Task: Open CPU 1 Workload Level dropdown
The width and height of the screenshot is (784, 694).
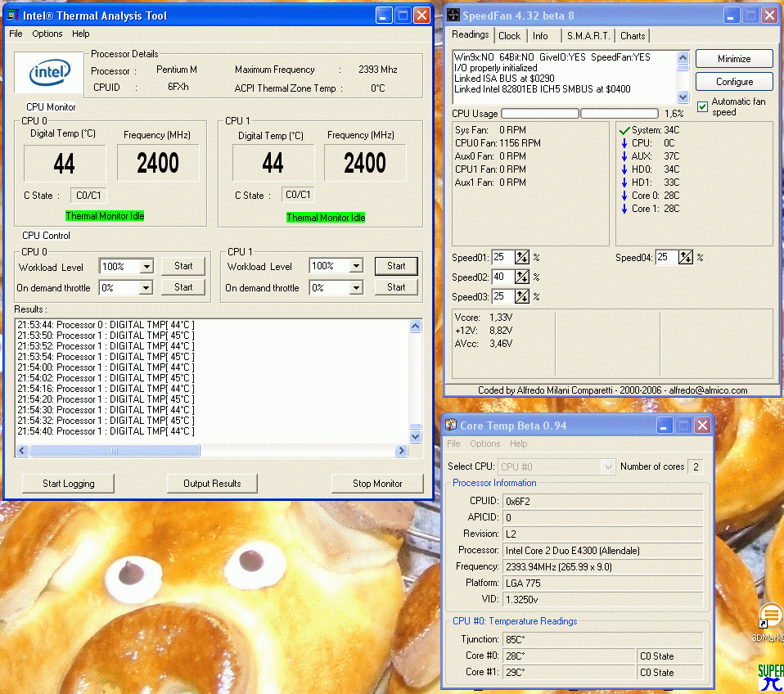Action: coord(356,265)
